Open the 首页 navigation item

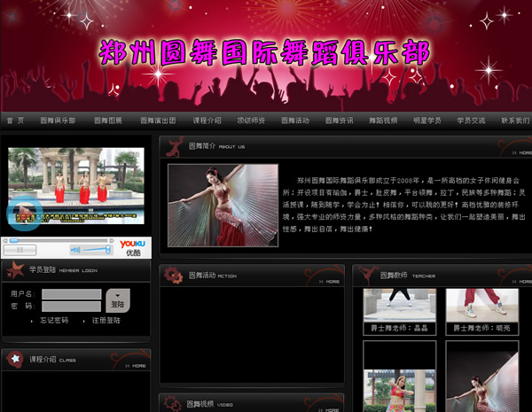16,120
